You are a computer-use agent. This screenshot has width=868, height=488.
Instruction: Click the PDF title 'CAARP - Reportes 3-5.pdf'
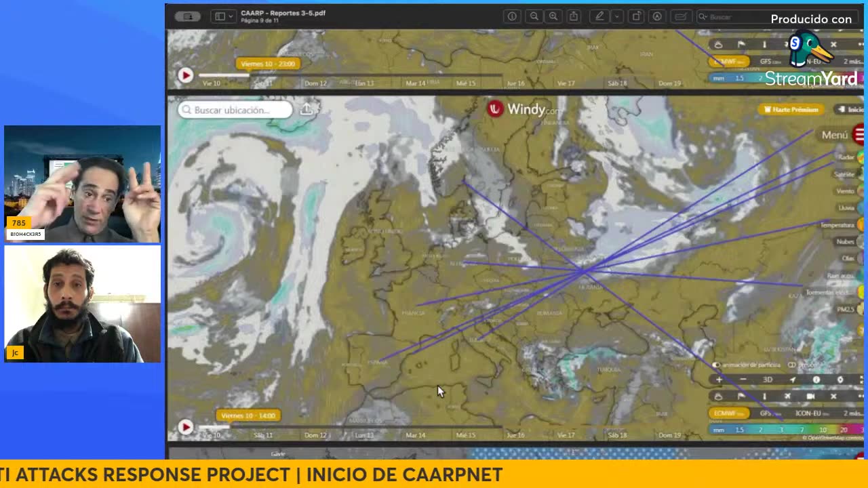pos(283,13)
